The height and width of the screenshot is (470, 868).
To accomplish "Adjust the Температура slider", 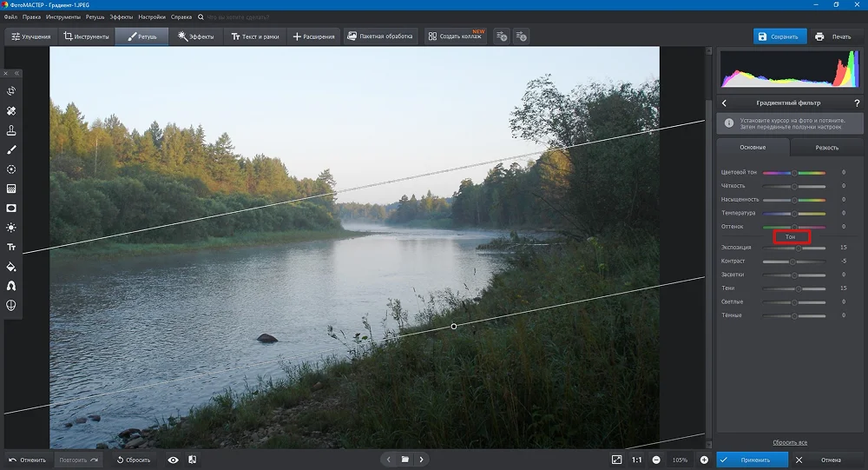I will (x=794, y=214).
